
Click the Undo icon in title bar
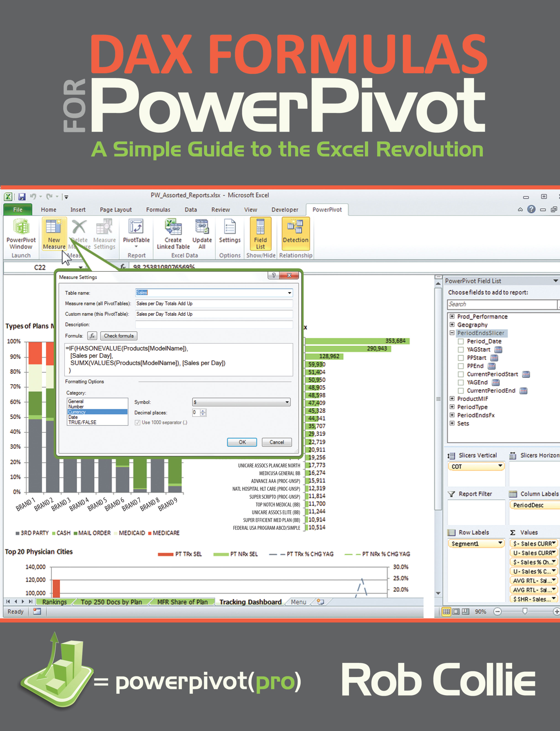point(33,197)
